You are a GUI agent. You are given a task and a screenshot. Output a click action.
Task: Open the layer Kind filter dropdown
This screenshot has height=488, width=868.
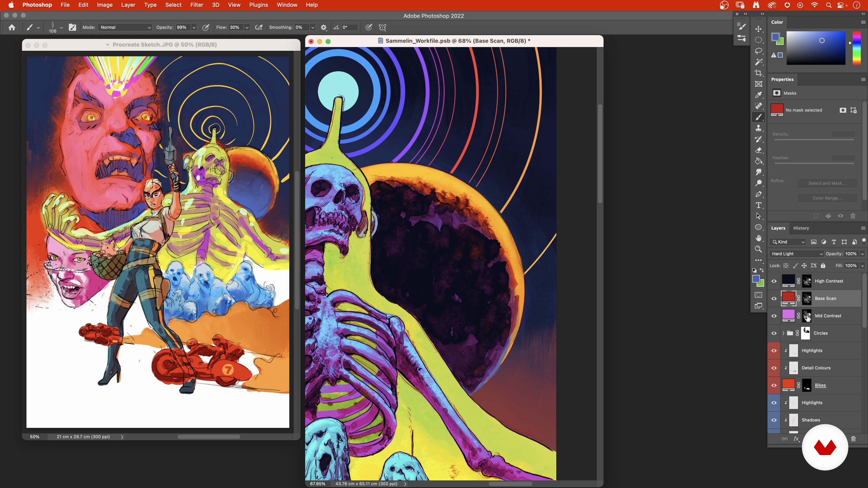[788, 242]
